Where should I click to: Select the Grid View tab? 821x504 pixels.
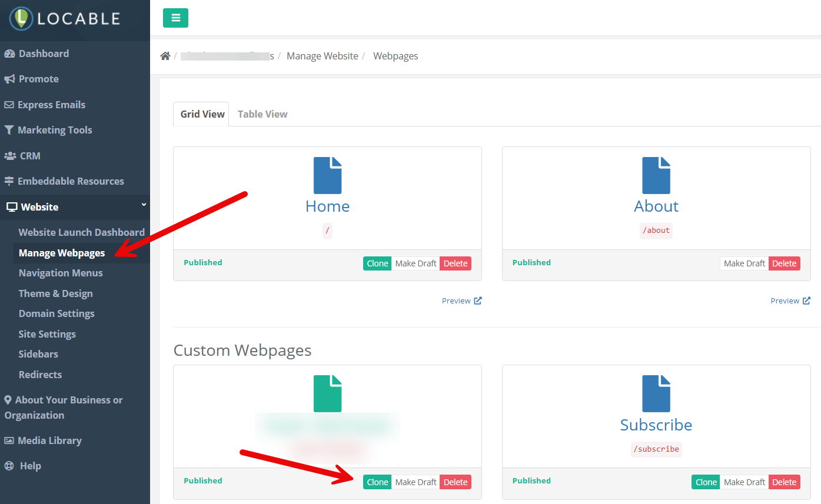(202, 114)
